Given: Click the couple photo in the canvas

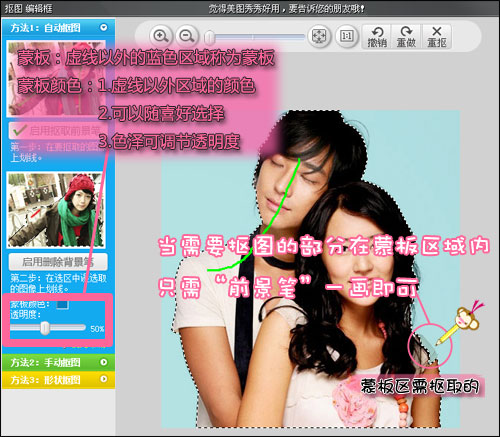Looking at the screenshot, I should (311, 269).
